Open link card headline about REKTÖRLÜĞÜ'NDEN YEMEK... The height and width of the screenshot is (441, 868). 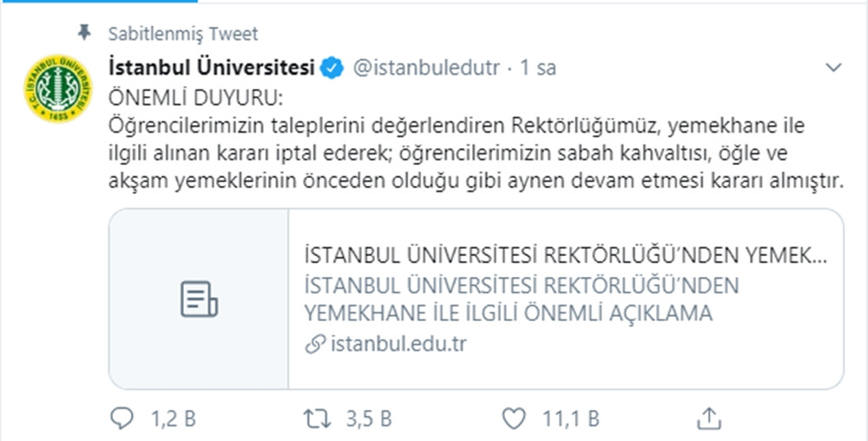click(565, 256)
